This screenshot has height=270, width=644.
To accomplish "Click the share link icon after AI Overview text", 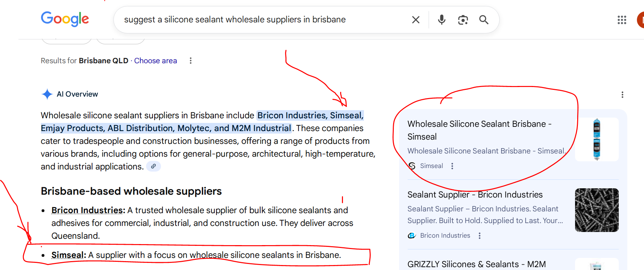I will click(153, 166).
